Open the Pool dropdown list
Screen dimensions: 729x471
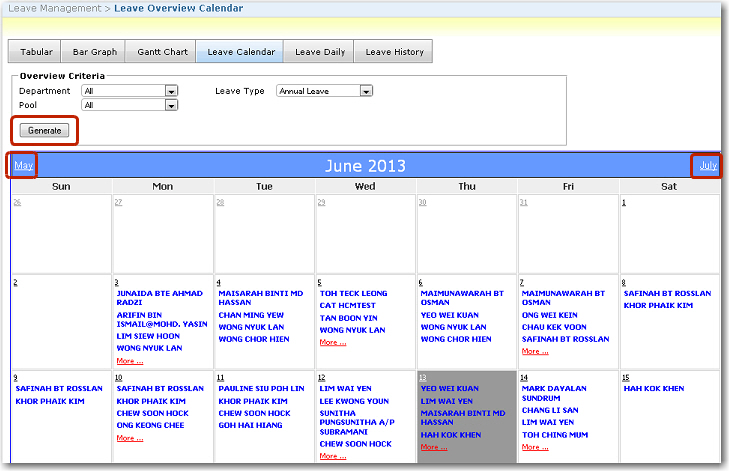[x=171, y=105]
